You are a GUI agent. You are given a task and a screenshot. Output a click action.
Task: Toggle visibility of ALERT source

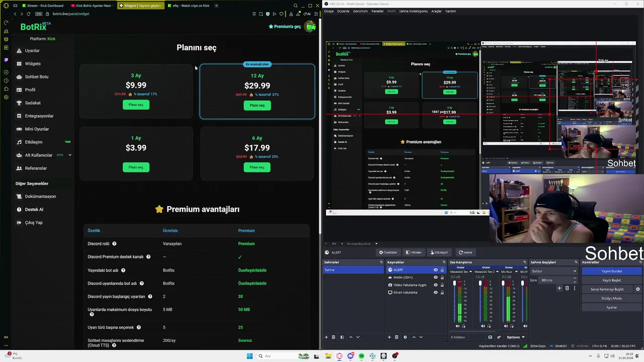point(436,270)
